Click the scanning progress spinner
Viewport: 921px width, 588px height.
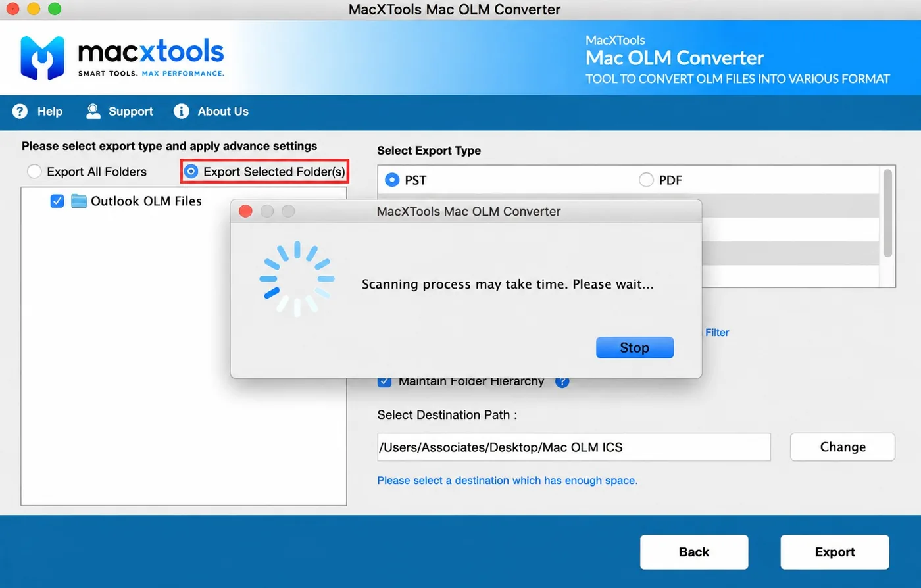297,279
